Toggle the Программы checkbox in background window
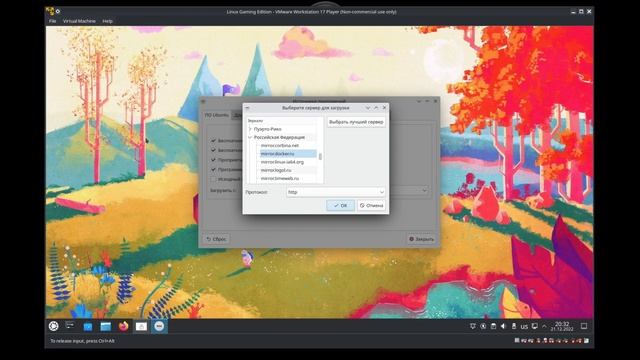The height and width of the screenshot is (360, 640). [x=213, y=169]
